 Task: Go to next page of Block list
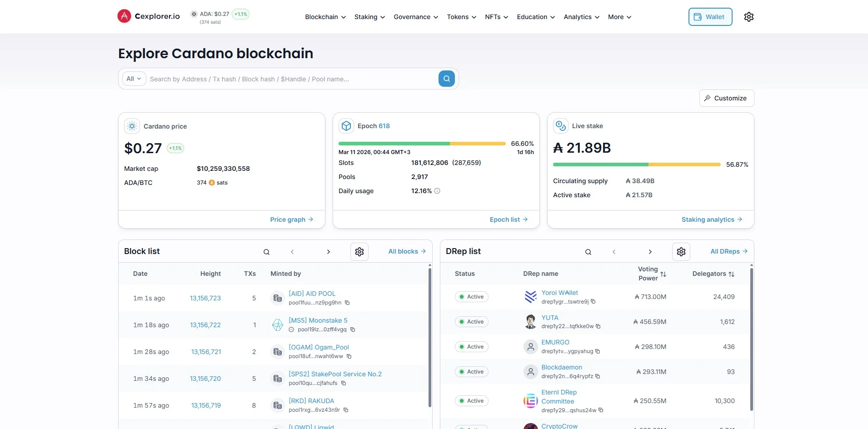(329, 252)
